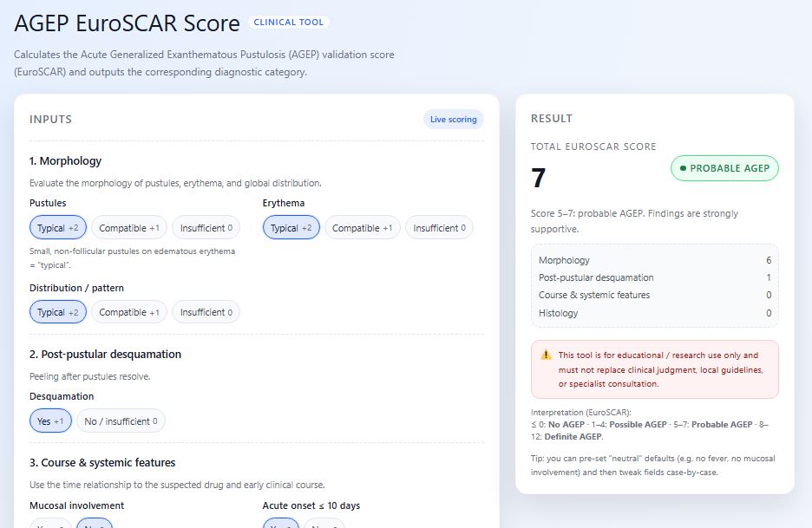Click the Clinical Tool badge beside the title
The width and height of the screenshot is (812, 528).
[289, 23]
